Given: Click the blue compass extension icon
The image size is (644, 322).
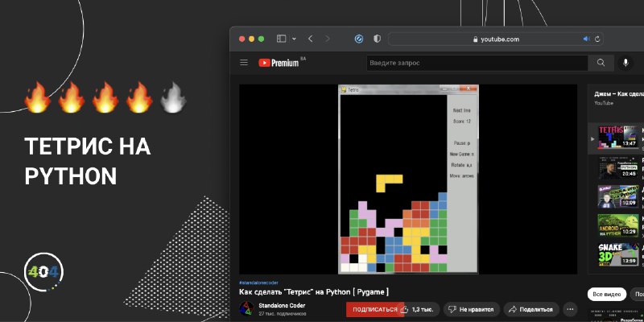Looking at the screenshot, I should pyautogui.click(x=359, y=39).
